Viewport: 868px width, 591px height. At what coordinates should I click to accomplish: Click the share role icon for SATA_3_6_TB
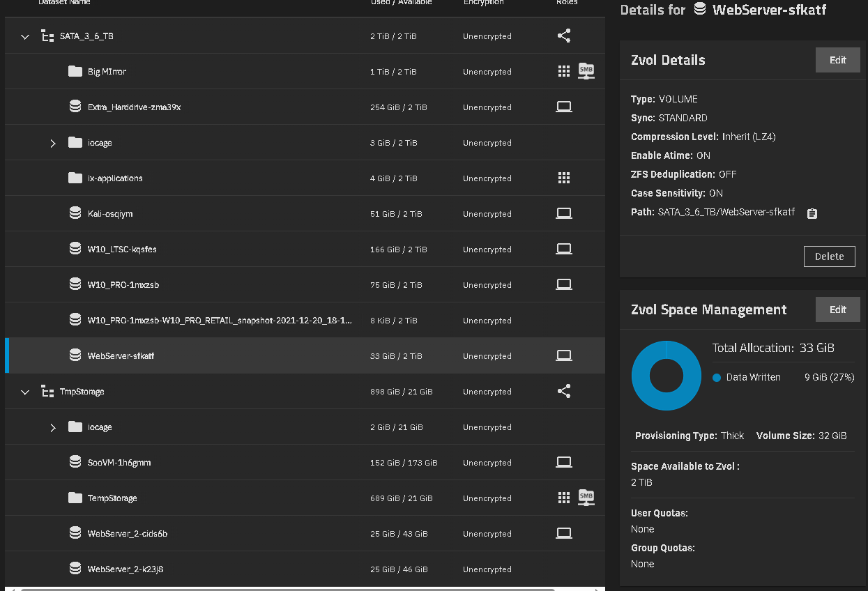[564, 36]
